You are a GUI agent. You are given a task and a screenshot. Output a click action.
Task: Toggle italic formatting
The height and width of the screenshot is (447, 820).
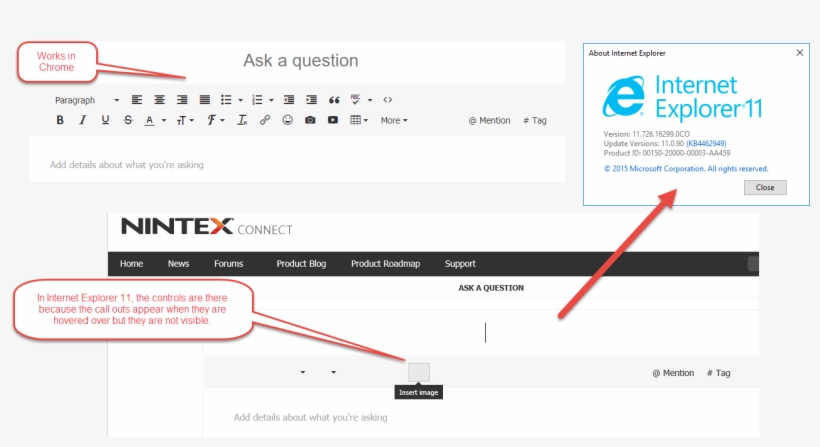point(83,120)
